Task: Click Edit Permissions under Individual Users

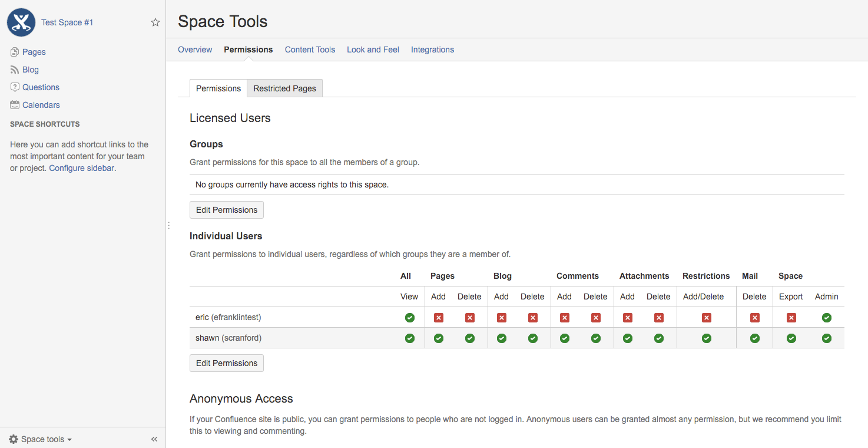Action: tap(226, 363)
